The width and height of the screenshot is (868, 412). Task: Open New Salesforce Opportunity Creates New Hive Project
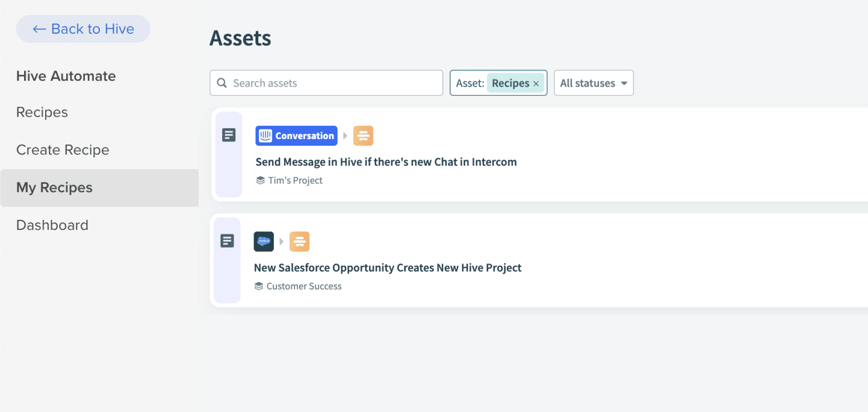coord(388,268)
